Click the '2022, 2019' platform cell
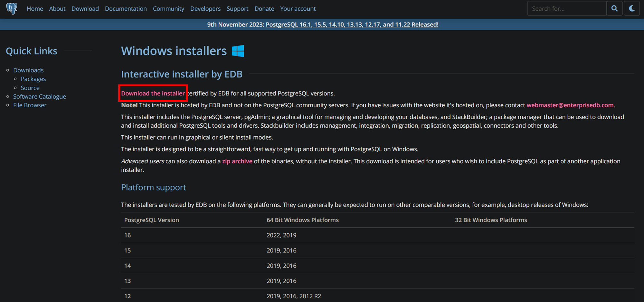Viewport: 644px width, 302px height. pyautogui.click(x=281, y=235)
